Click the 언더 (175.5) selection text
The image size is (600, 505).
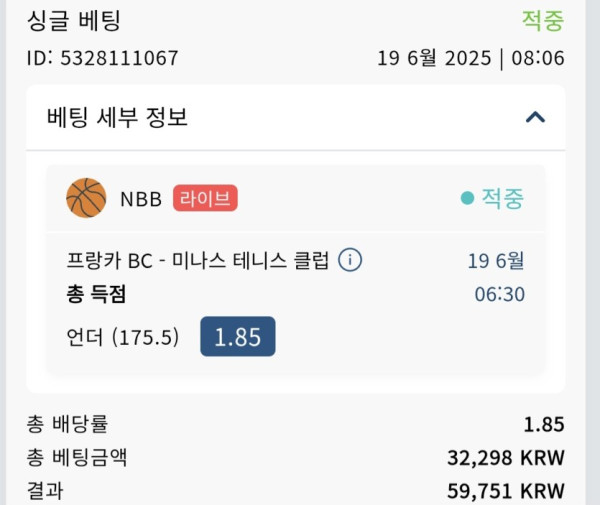(x=122, y=337)
